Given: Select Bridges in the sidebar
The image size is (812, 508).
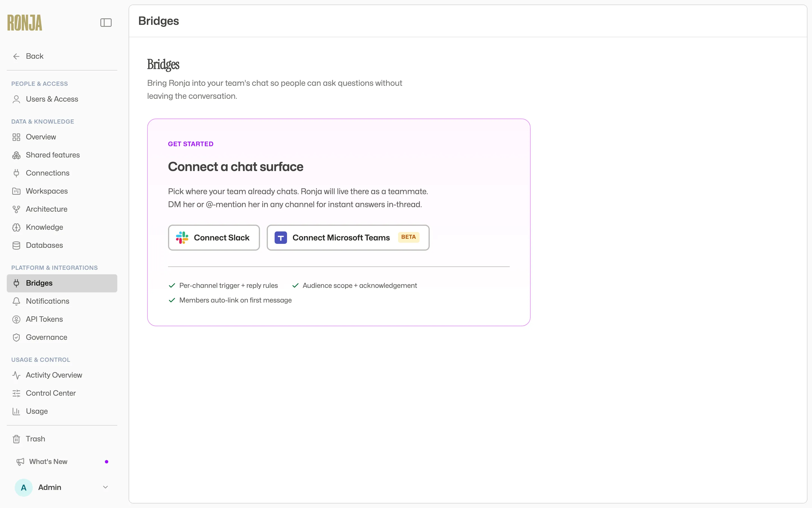Looking at the screenshot, I should 62,283.
